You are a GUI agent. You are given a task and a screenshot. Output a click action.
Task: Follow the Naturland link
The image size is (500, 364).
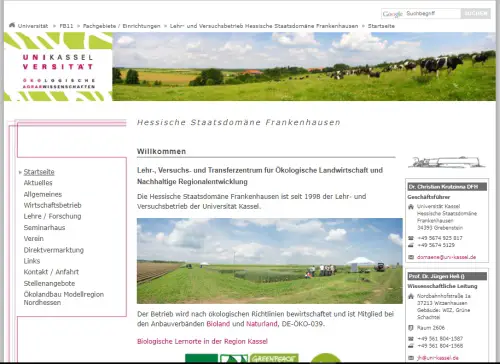(x=262, y=324)
